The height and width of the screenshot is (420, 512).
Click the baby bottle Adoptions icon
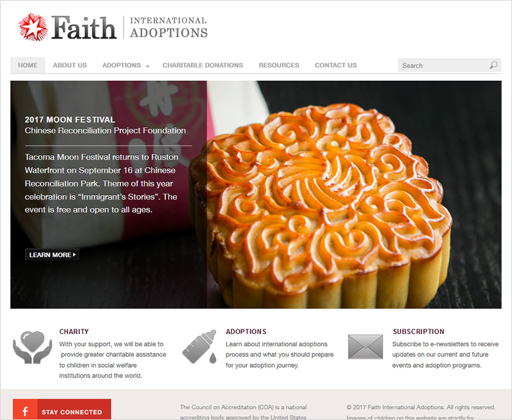point(200,347)
